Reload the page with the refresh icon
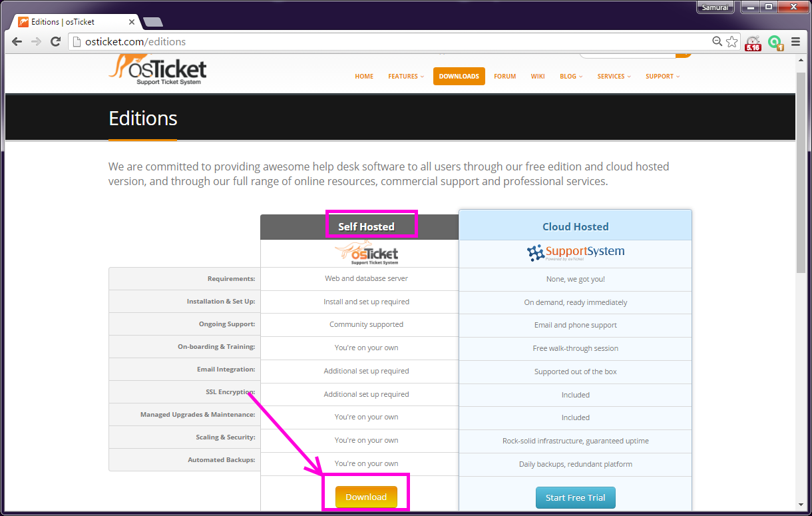This screenshot has width=812, height=516. [55, 41]
